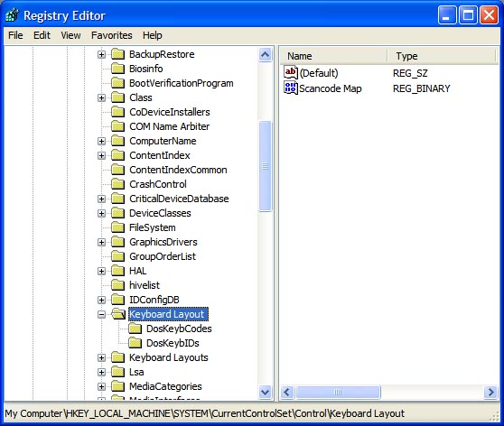Click the Biosinfo folder icon
The height and width of the screenshot is (426, 504).
coord(118,69)
